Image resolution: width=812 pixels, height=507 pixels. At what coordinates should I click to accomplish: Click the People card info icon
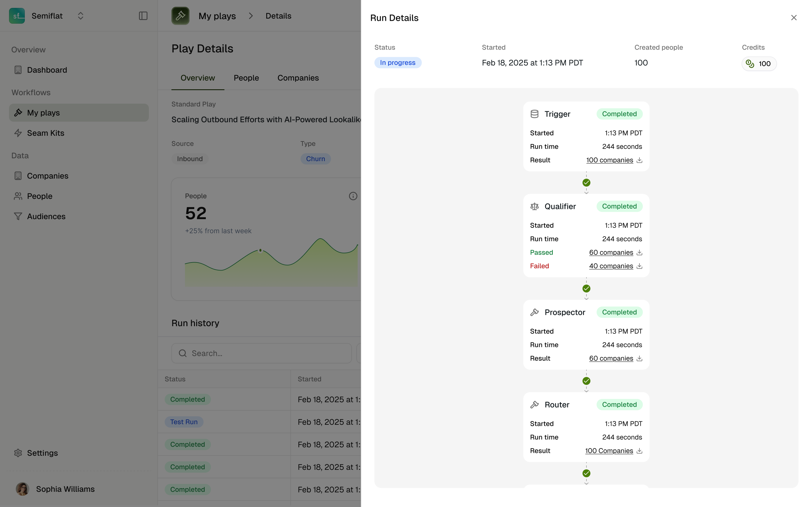click(x=353, y=196)
